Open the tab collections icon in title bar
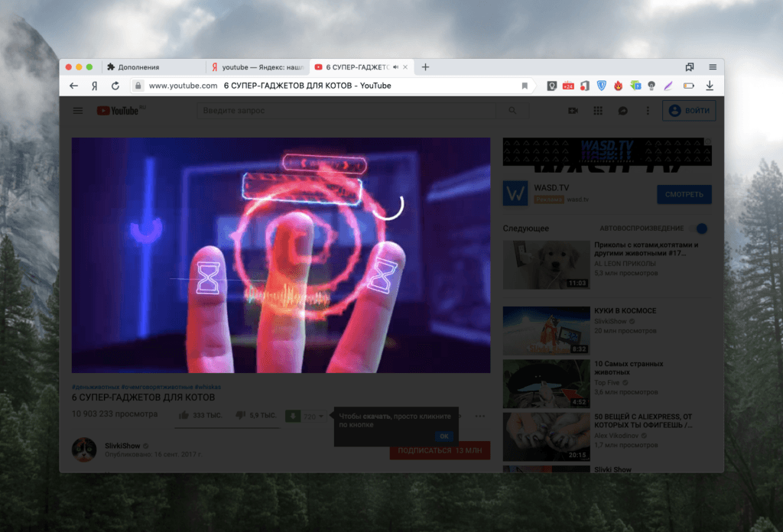 coord(690,66)
